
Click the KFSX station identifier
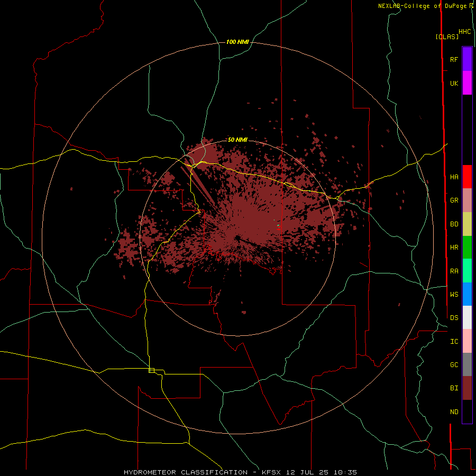pos(272,472)
